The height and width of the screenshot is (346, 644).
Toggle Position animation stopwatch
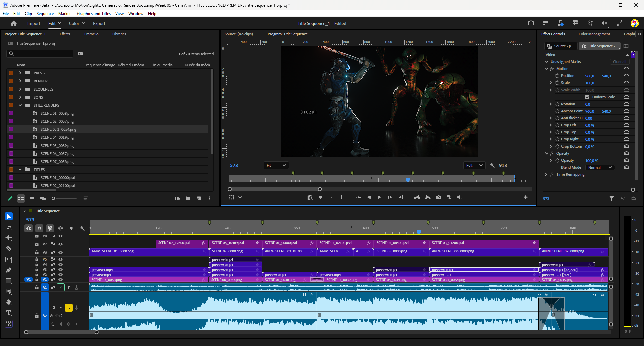click(x=557, y=76)
